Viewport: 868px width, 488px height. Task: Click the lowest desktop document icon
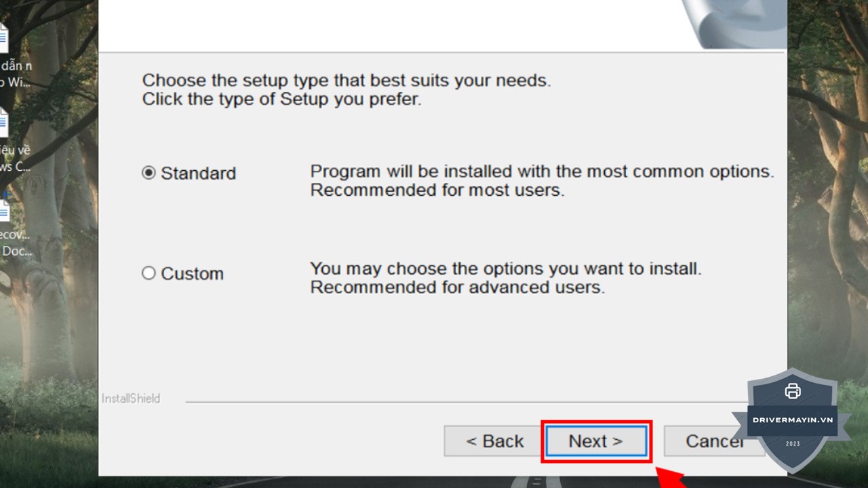tap(3, 209)
